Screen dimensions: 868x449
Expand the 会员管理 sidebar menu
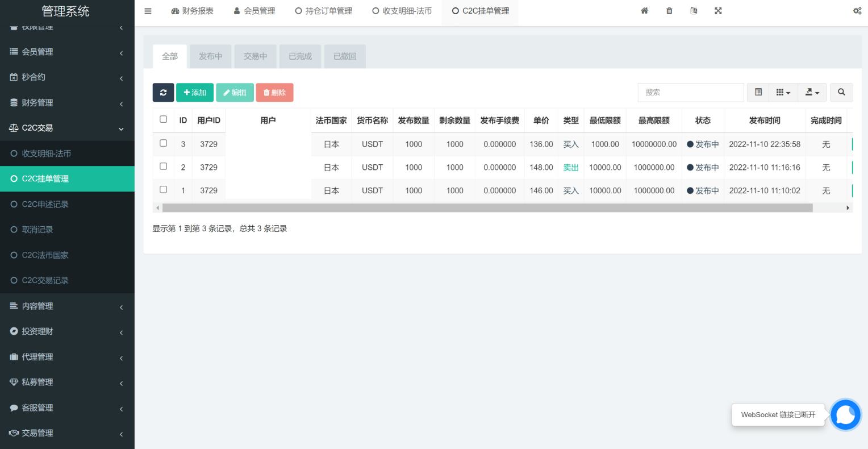67,52
